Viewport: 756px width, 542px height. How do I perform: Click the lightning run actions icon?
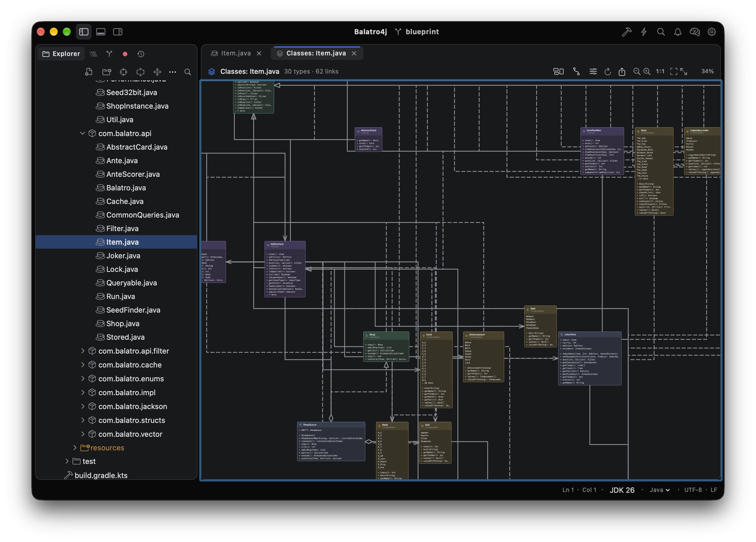[644, 32]
